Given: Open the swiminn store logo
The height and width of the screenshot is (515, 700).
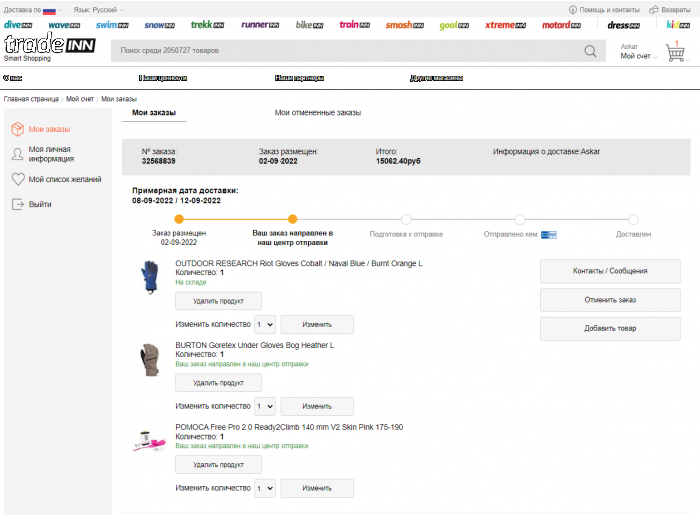Looking at the screenshot, I should (112, 25).
